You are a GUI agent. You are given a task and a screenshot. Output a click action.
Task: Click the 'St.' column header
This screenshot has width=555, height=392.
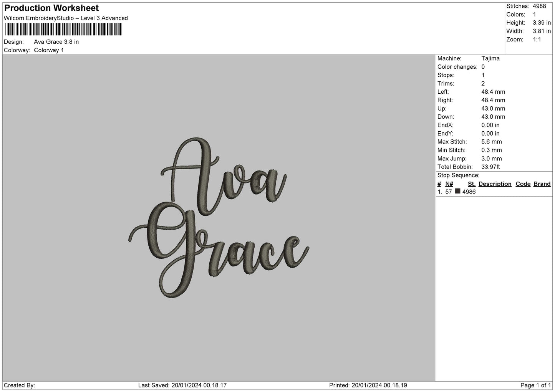(472, 184)
